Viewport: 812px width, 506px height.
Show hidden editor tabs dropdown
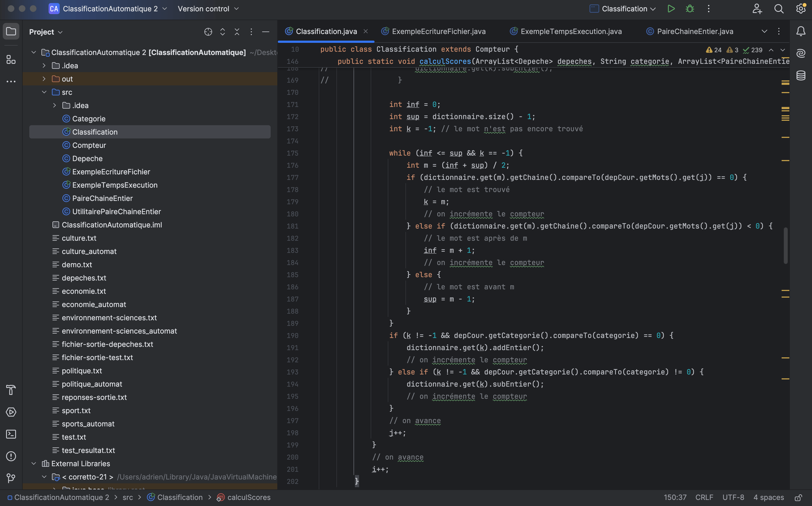click(x=764, y=32)
